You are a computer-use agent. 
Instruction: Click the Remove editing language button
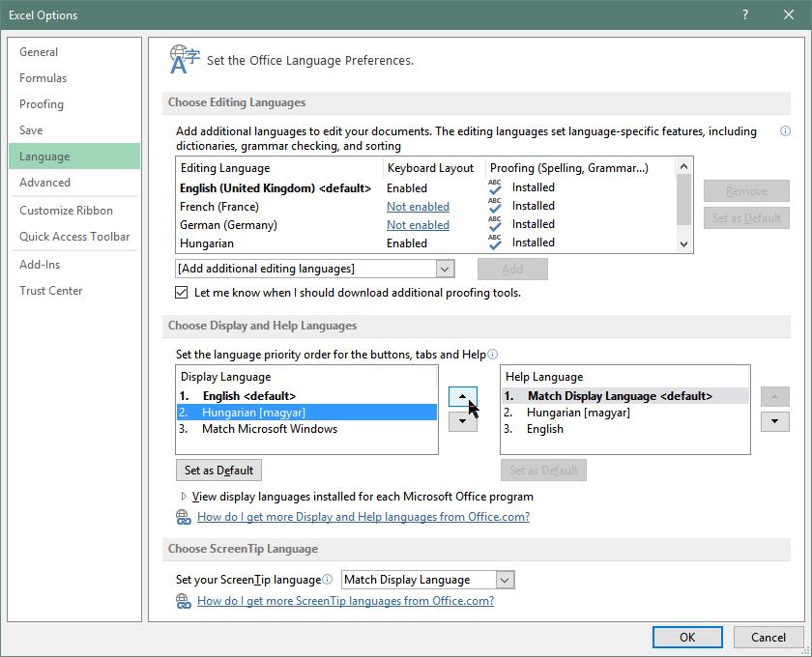coord(746,191)
